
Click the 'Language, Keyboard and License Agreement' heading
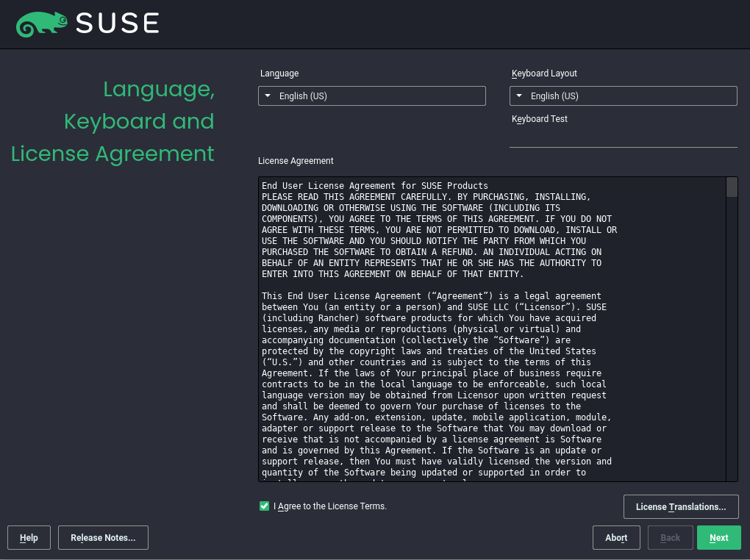tap(113, 121)
